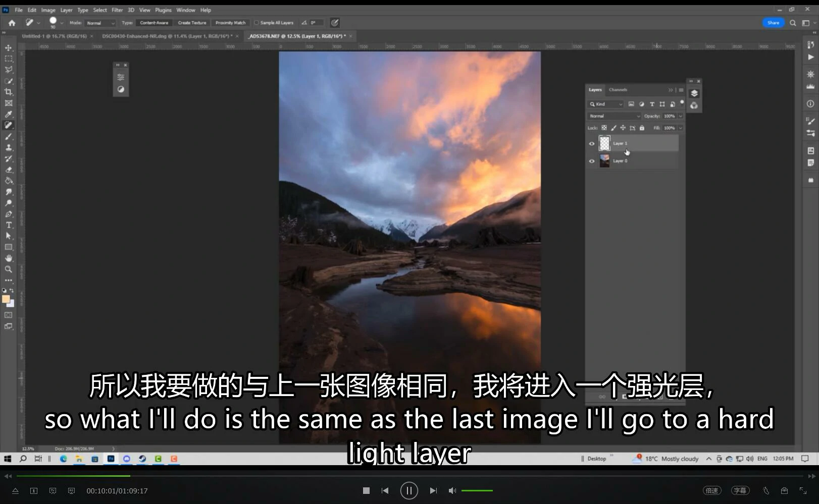This screenshot has width=819, height=504.
Task: Select the Clone Stamp tool
Action: tap(9, 147)
